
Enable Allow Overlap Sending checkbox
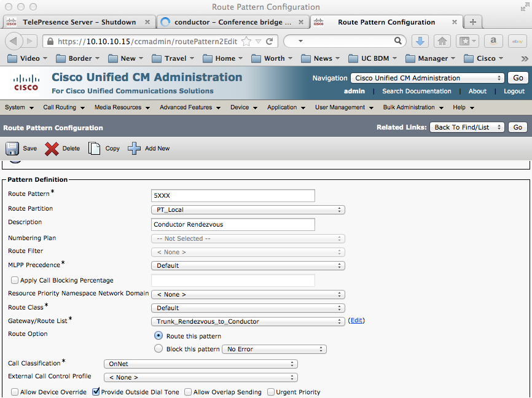click(188, 392)
